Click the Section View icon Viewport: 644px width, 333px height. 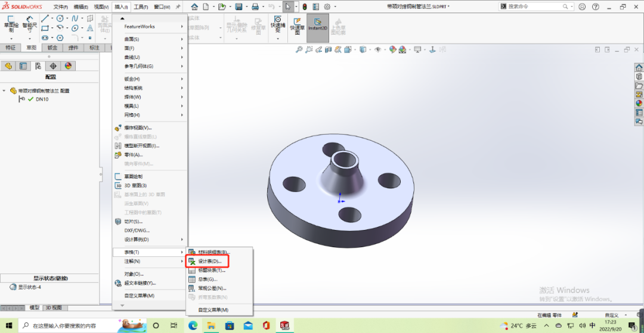[328, 49]
